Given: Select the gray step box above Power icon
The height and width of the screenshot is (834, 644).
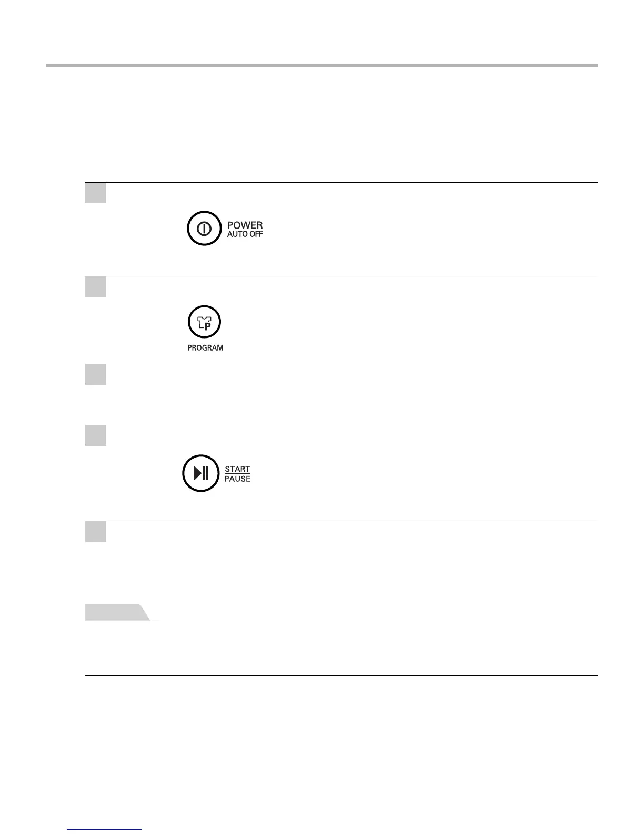Looking at the screenshot, I should coord(96,193).
